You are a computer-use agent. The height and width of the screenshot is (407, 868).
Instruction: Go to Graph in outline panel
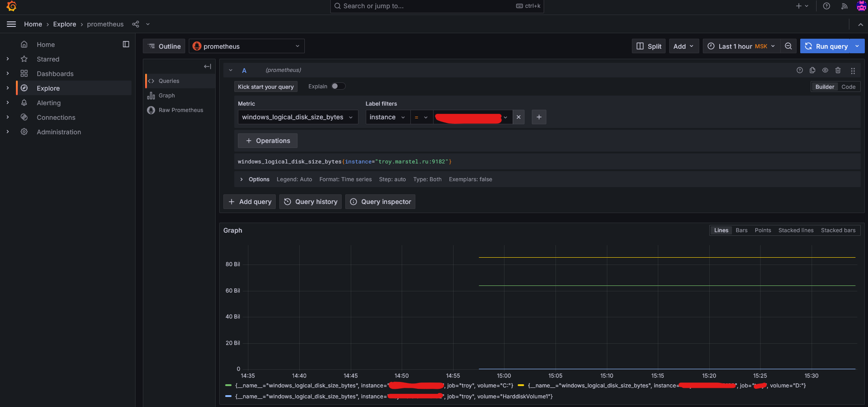click(180, 96)
